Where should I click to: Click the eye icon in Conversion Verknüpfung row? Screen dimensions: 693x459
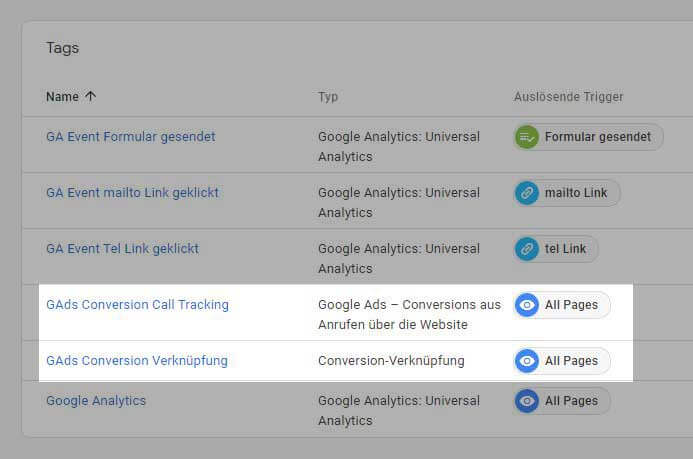pos(527,361)
